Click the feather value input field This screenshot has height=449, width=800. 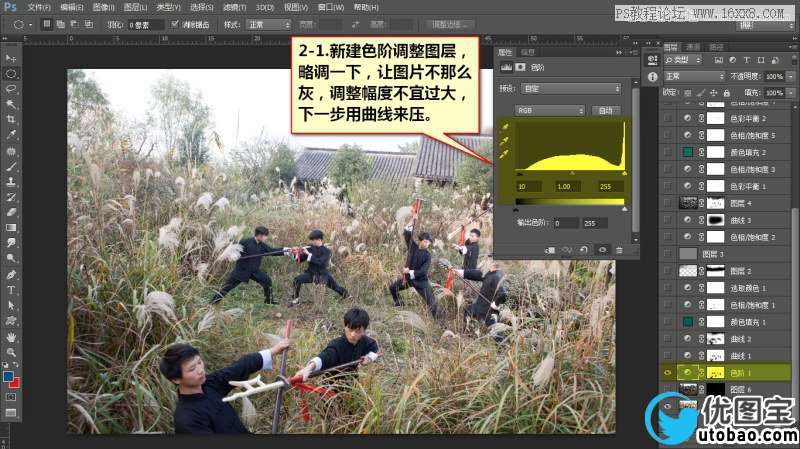click(x=145, y=24)
